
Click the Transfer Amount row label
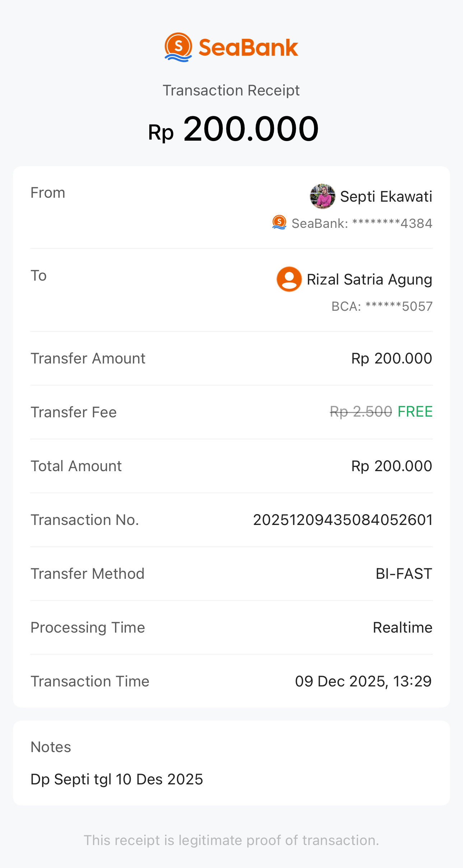88,358
